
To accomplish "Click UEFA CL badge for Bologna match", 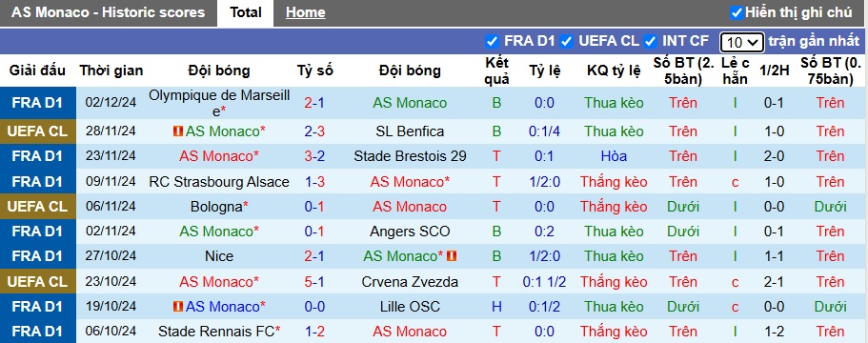I will pos(38,207).
